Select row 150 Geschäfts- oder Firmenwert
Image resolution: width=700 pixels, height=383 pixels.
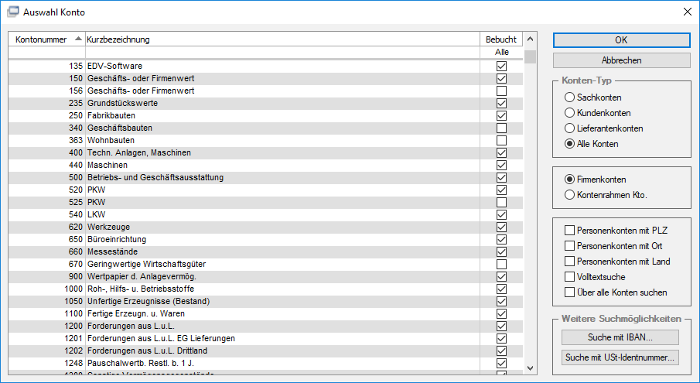[x=266, y=79]
